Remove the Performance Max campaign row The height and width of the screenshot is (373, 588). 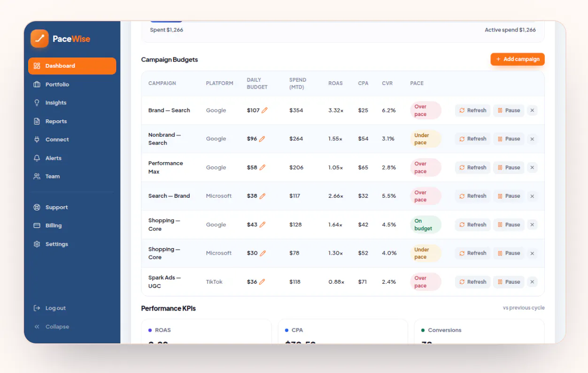[x=532, y=168]
